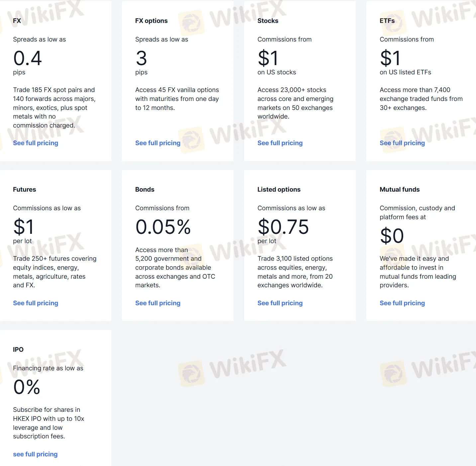Click the 0.05% bonds commission figure
Image resolution: width=476 pixels, height=466 pixels.
coord(163,227)
